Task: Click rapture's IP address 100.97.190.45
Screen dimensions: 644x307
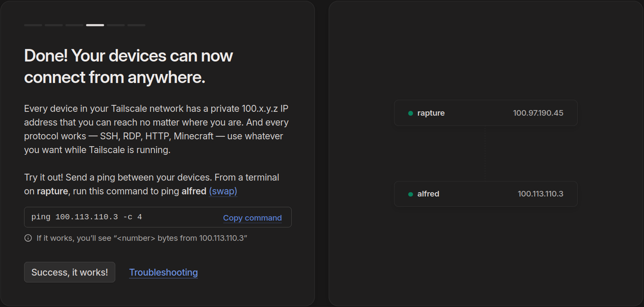Action: [538, 113]
